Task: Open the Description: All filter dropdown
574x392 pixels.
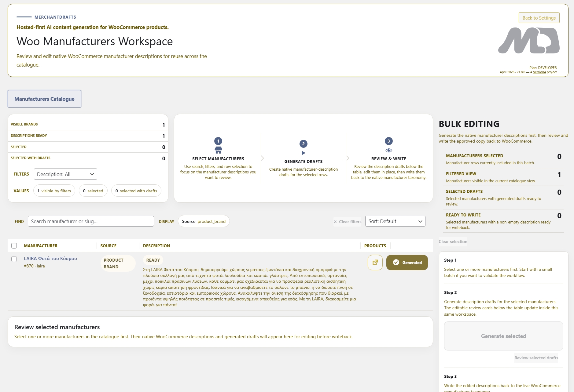Action: 65,174
